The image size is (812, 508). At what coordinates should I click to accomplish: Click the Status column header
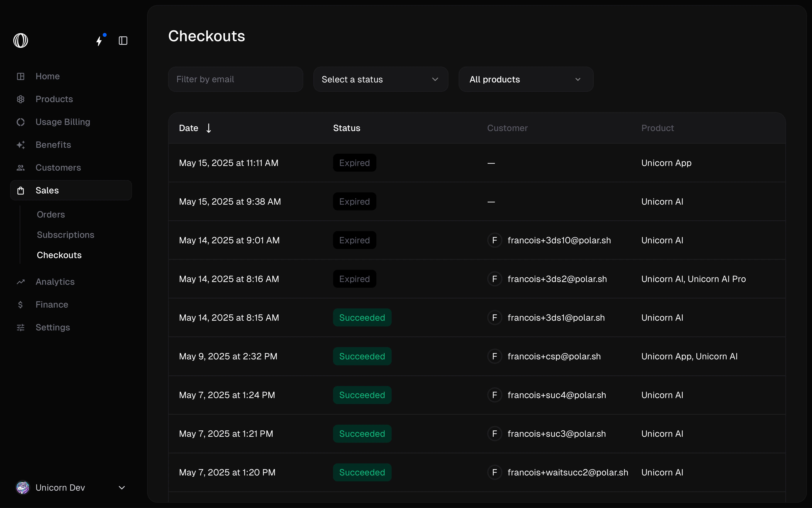tap(347, 128)
